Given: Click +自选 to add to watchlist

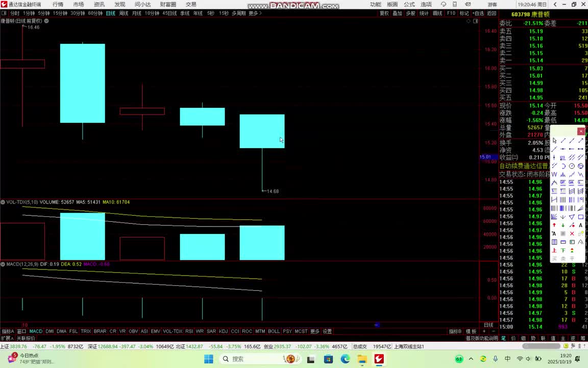Looking at the screenshot, I should coord(478,13).
